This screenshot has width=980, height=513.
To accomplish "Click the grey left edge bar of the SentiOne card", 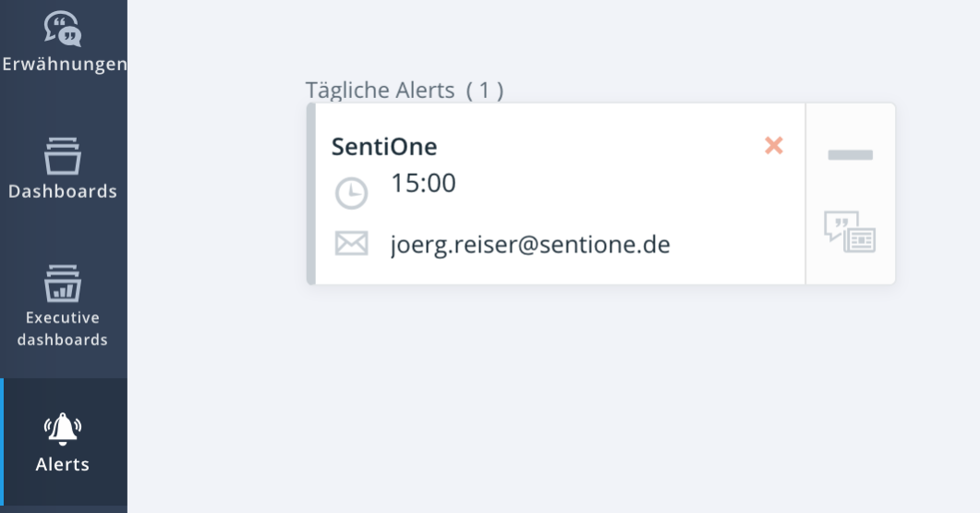I will (x=310, y=193).
